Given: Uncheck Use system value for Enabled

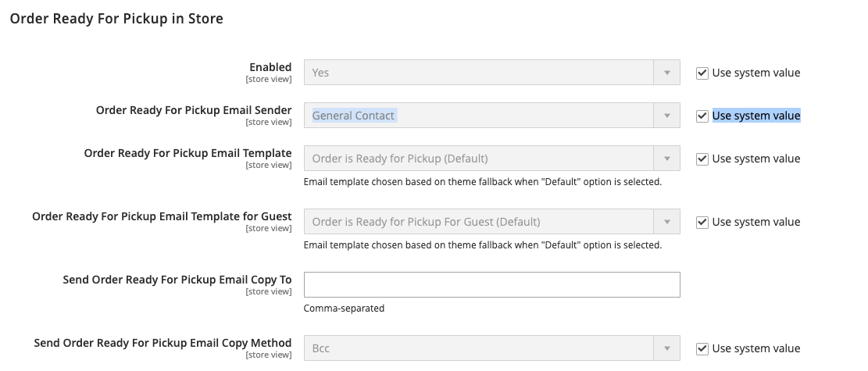Looking at the screenshot, I should (x=702, y=73).
